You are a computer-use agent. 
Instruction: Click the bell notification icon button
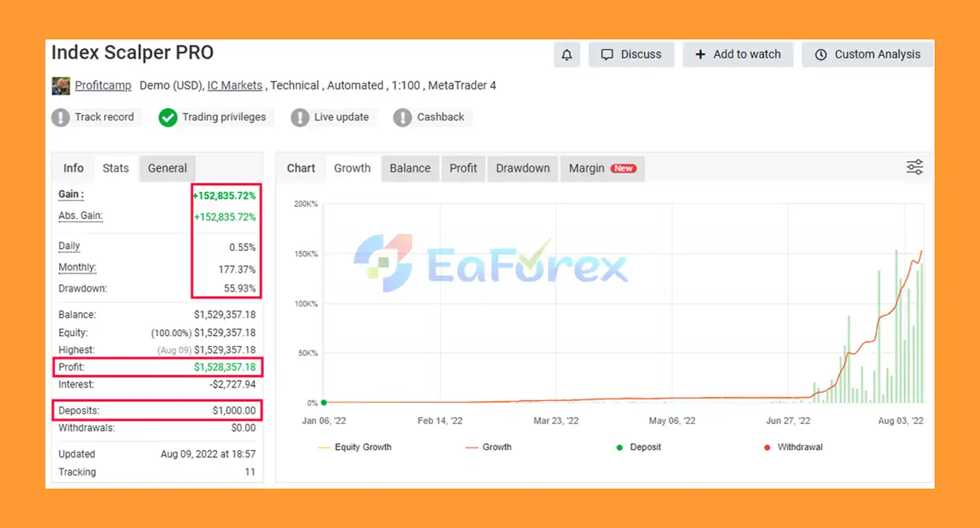tap(567, 54)
